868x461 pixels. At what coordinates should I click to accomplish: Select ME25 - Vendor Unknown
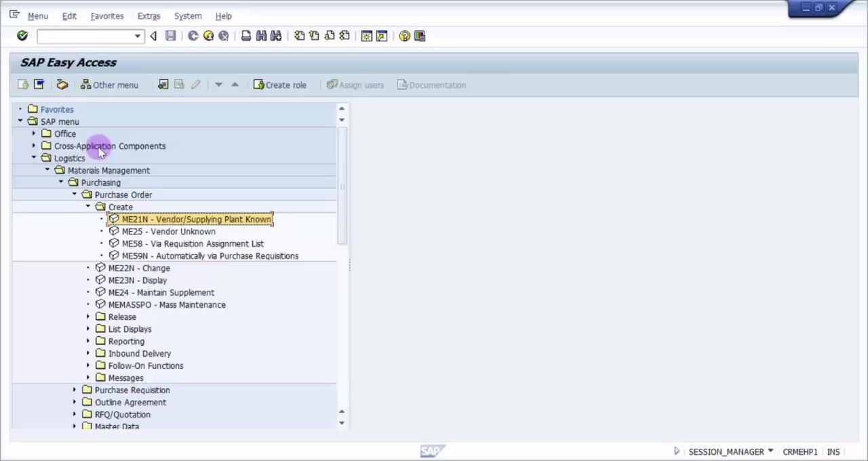(x=169, y=231)
